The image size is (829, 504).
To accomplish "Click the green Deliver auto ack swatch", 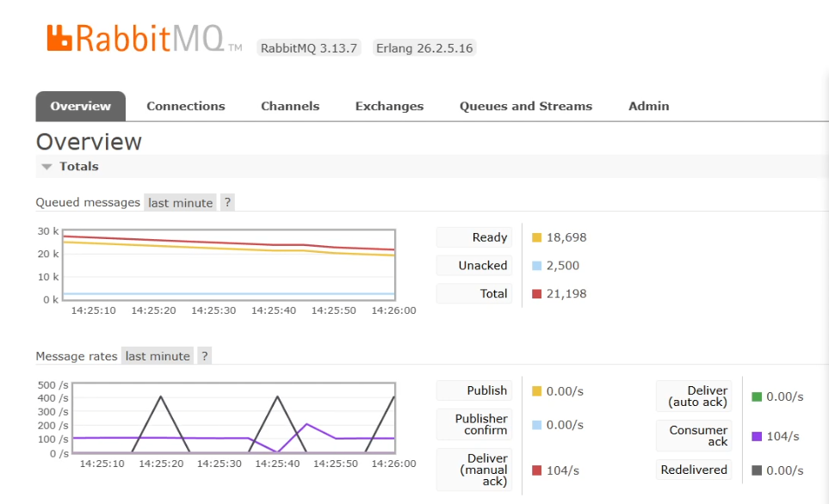I will (x=757, y=396).
